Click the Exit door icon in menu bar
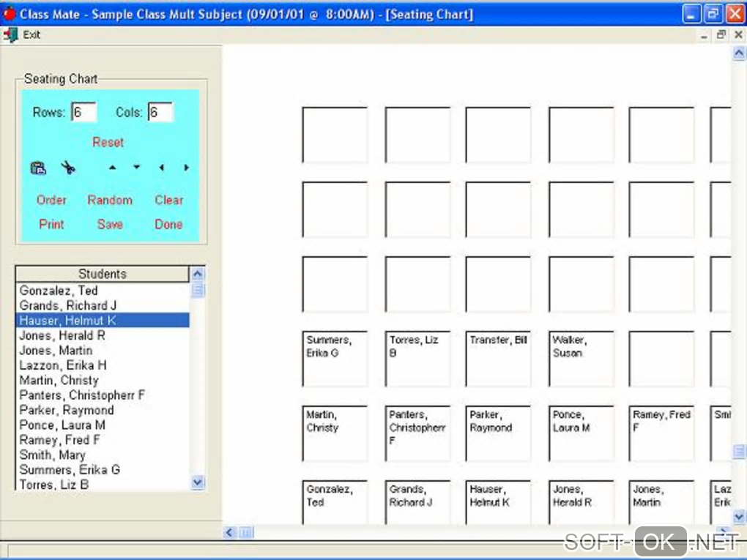Screen dimensions: 747x560 pos(10,34)
